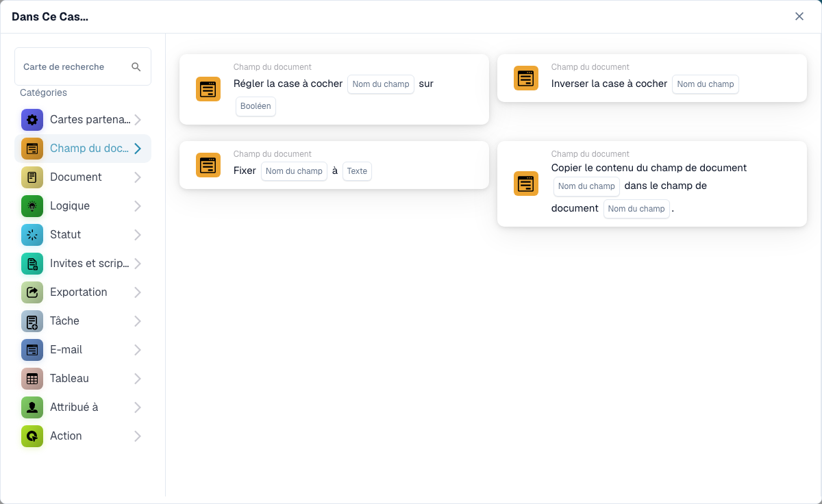The width and height of the screenshot is (822, 504).
Task: Click Nom du champ in Inverser la case card
Action: tap(706, 84)
